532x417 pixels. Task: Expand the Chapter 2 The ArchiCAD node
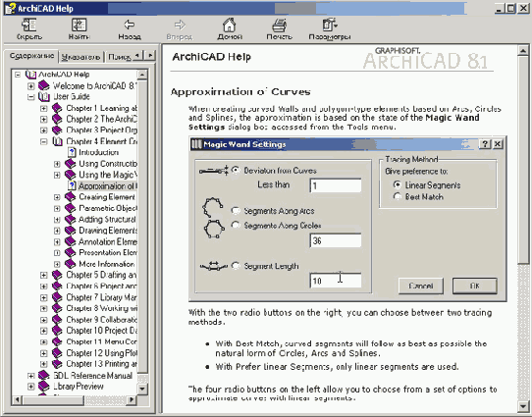[x=44, y=119]
